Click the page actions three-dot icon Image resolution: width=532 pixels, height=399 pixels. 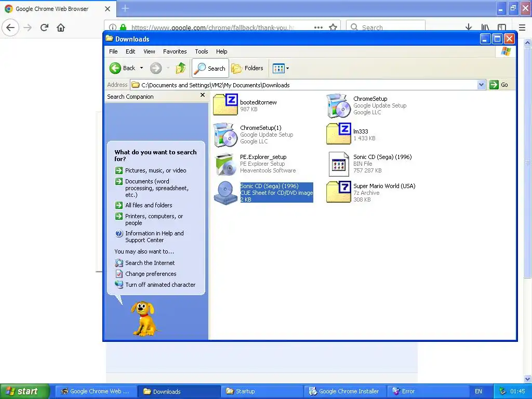318,28
